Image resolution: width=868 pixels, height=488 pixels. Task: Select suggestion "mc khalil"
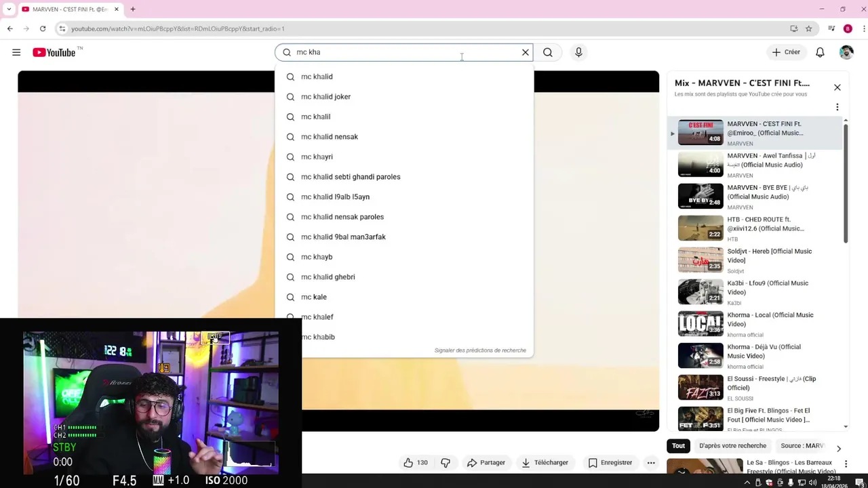(404, 117)
